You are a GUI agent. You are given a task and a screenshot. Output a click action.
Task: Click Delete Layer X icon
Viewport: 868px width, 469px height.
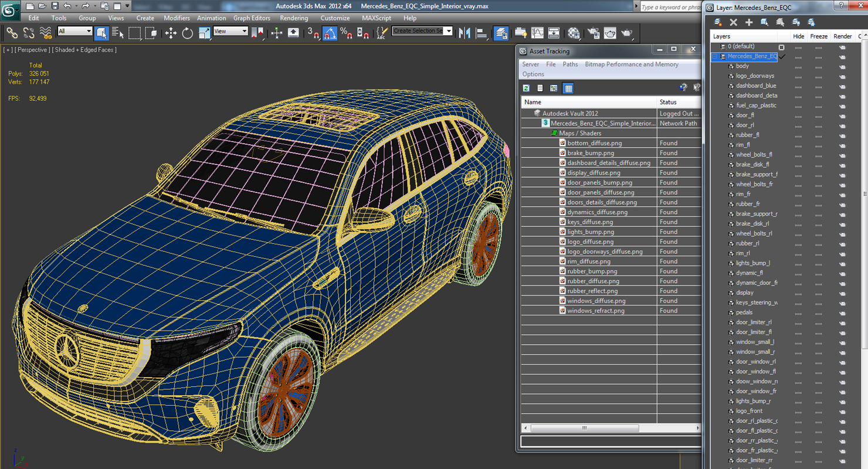click(733, 22)
